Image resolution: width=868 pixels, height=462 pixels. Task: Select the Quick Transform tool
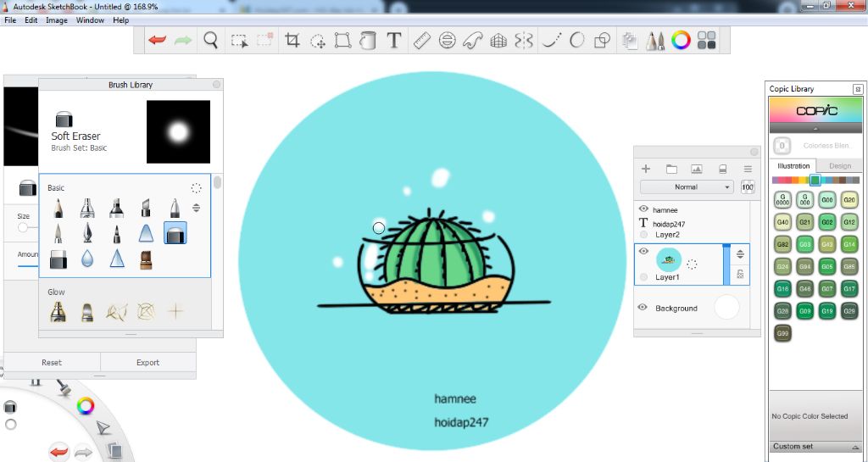point(318,41)
